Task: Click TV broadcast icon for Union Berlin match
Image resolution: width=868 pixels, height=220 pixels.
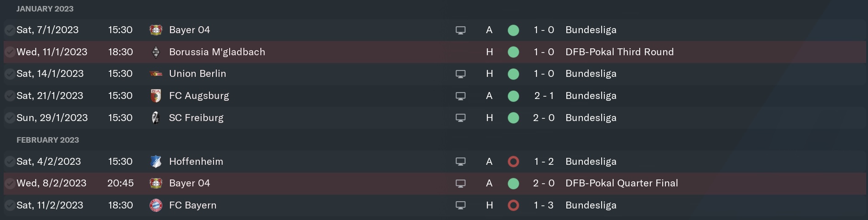Action: click(461, 74)
